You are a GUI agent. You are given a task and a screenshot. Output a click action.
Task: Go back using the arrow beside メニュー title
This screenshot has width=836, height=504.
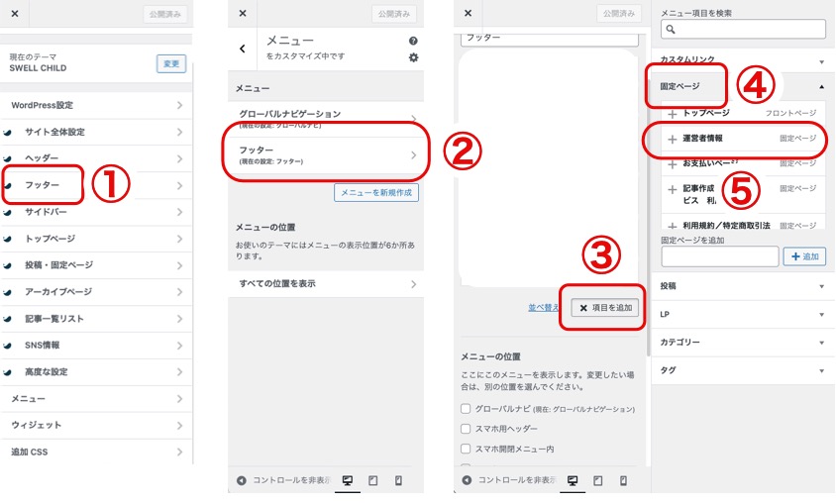pos(243,49)
